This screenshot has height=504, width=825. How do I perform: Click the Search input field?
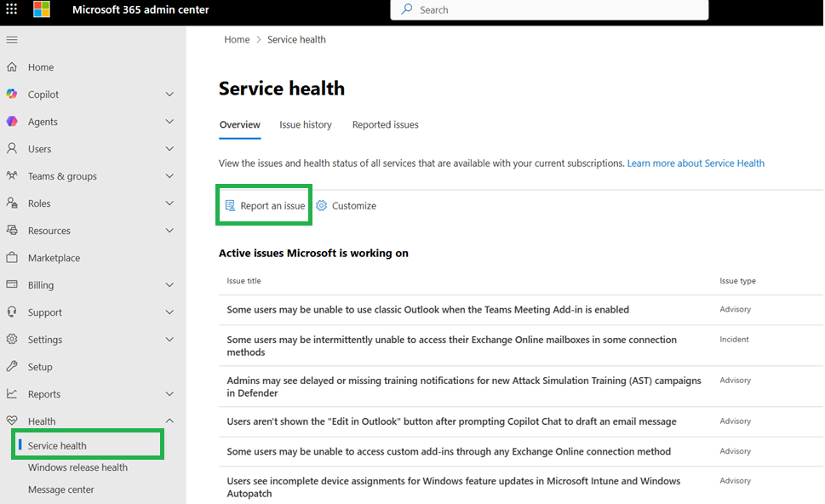[x=549, y=9]
